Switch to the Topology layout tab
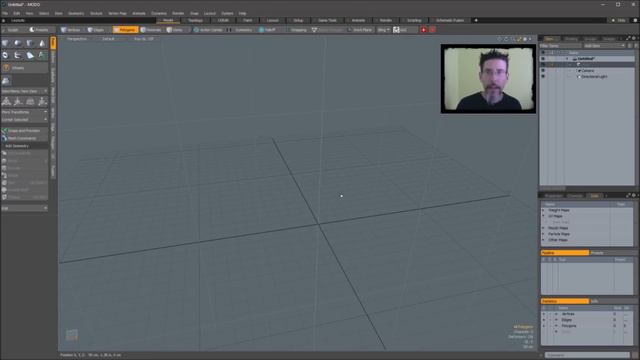The width and height of the screenshot is (640, 360). 195,20
